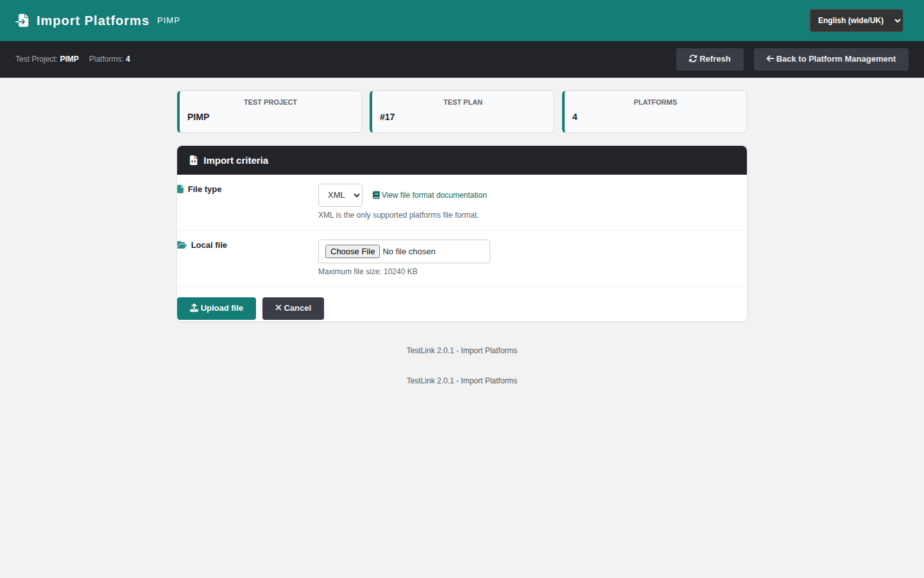This screenshot has width=924, height=578.
Task: Open View file format documentation link
Action: coord(430,195)
